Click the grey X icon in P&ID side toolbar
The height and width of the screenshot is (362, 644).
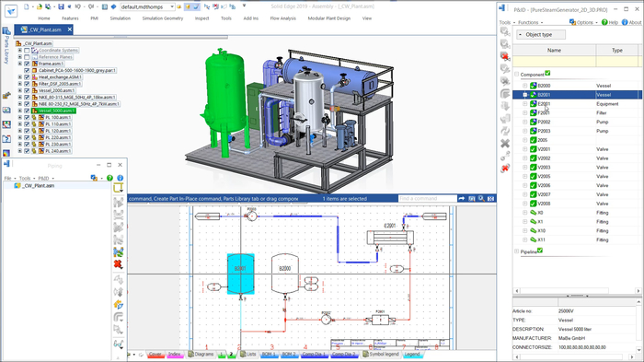click(x=505, y=143)
